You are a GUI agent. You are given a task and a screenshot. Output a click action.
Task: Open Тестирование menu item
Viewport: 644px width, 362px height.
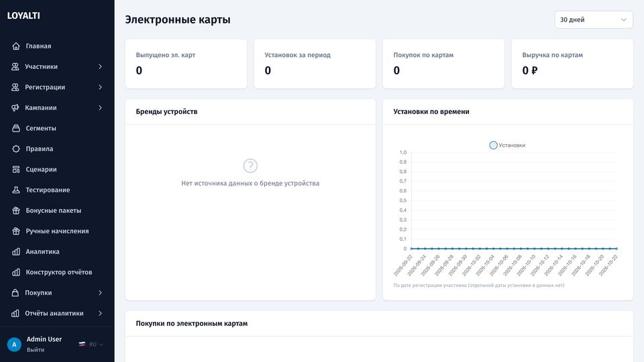(57, 190)
